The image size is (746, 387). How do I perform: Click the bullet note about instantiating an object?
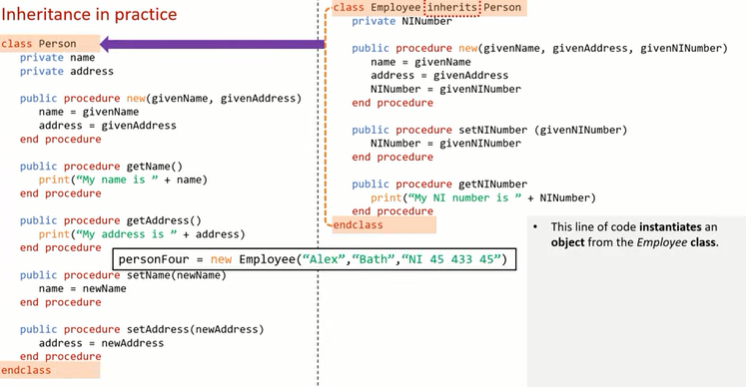point(634,235)
